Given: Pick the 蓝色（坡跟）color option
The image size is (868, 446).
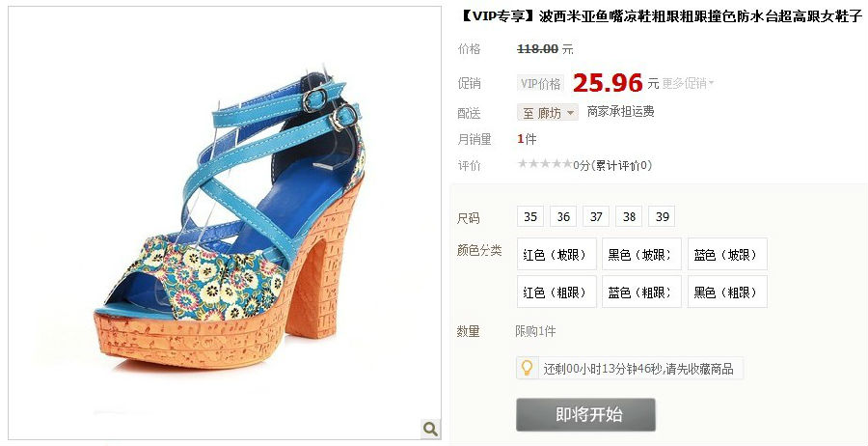Looking at the screenshot, I should click(x=727, y=254).
